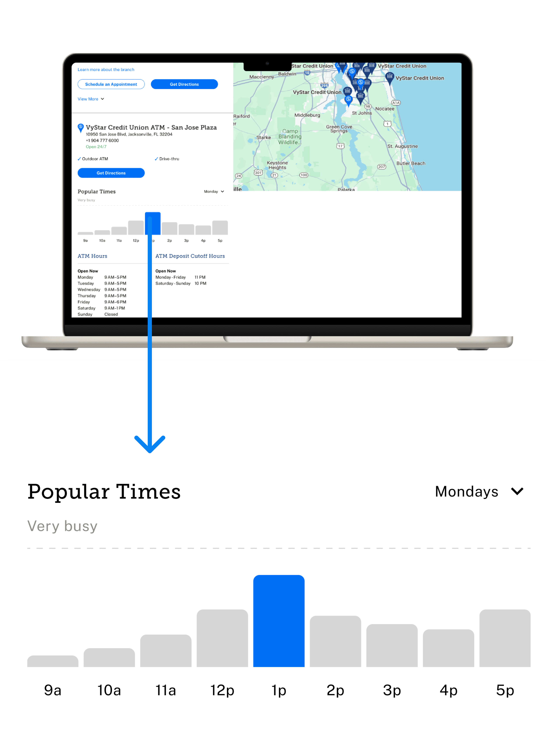Select the 12p bar in the enlarged chart
The image size is (560, 739).
coord(222,638)
